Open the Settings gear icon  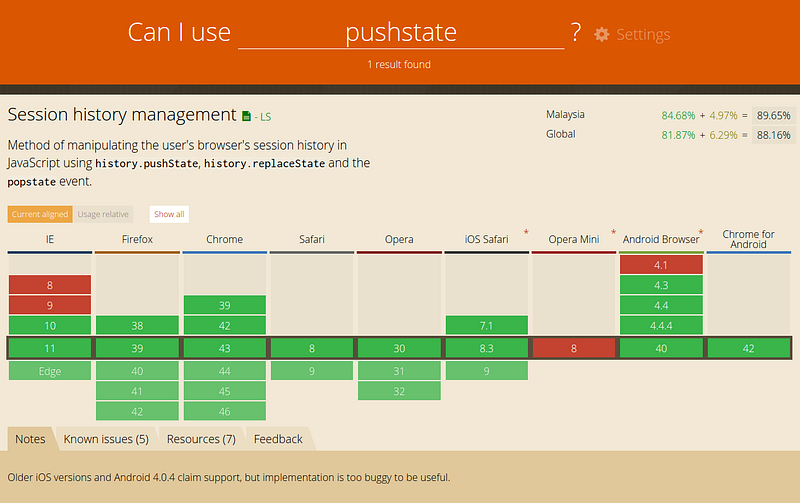602,34
